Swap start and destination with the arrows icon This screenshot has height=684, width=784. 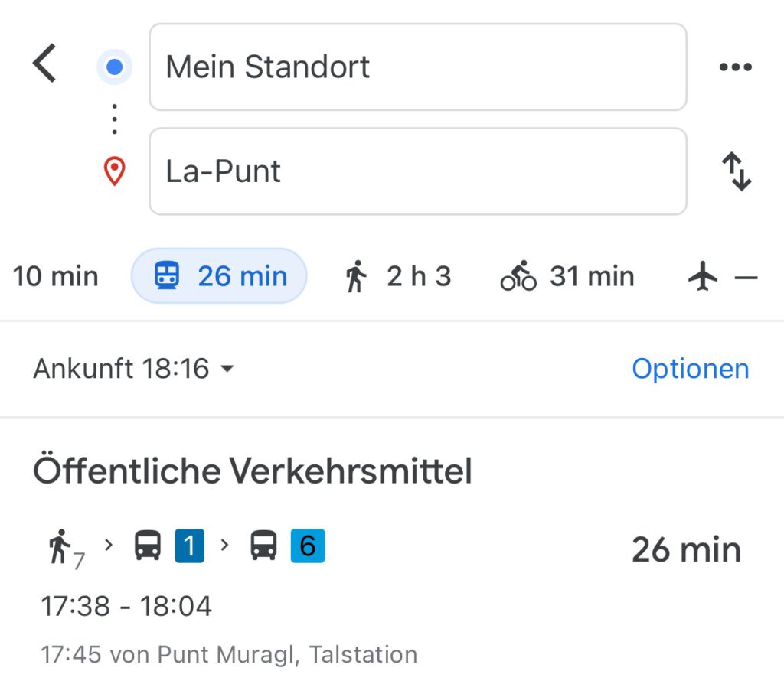(x=737, y=171)
